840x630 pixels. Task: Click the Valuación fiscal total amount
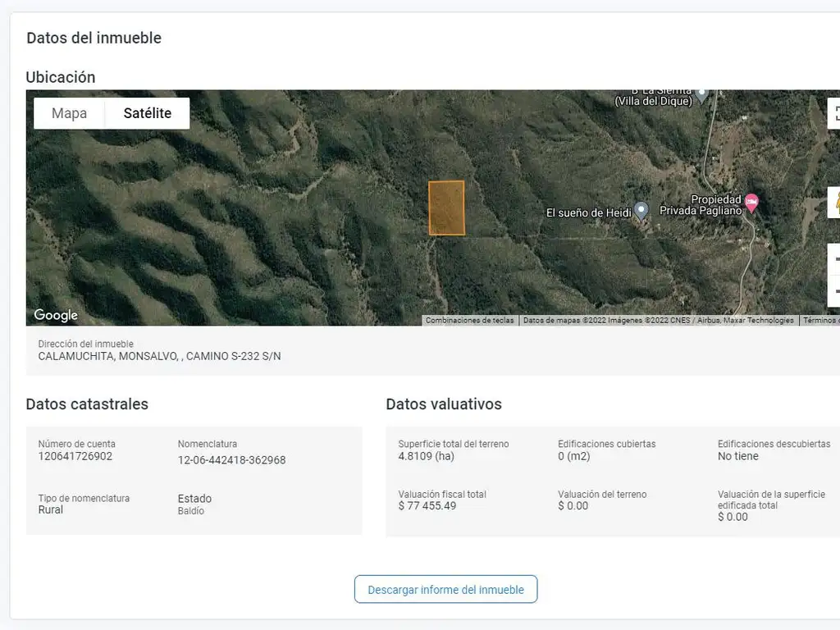(x=427, y=506)
